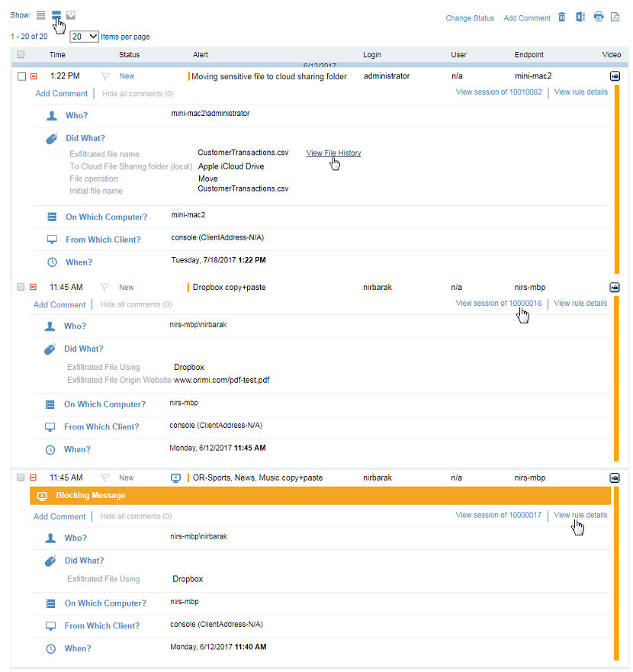This screenshot has height=672, width=633.
Task: Export alerts to Excel
Action: click(580, 18)
